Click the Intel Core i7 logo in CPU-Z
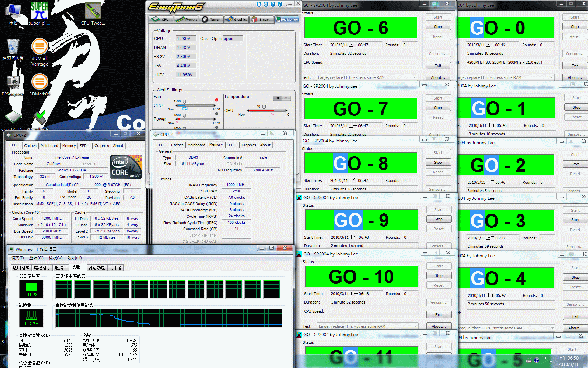 click(x=126, y=166)
